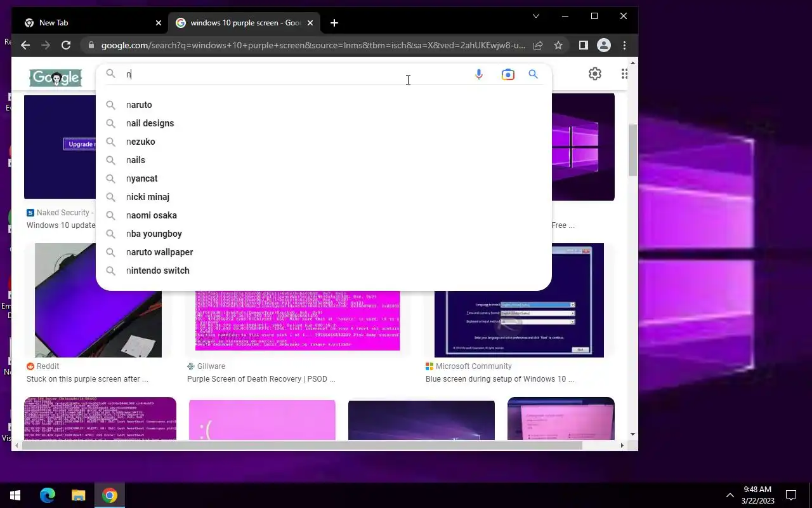Choose the nail designs suggestion
Viewport: 812px width, 508px height.
[x=324, y=123]
